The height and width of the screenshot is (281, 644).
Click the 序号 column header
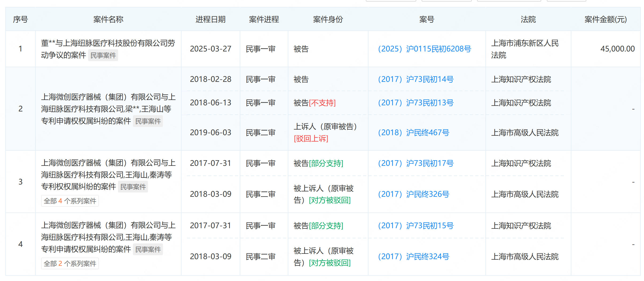coord(20,19)
